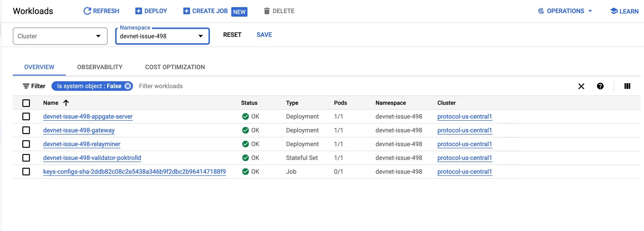Image resolution: width=644 pixels, height=231 pixels.
Task: Click the Delete trash icon
Action: pyautogui.click(x=267, y=11)
